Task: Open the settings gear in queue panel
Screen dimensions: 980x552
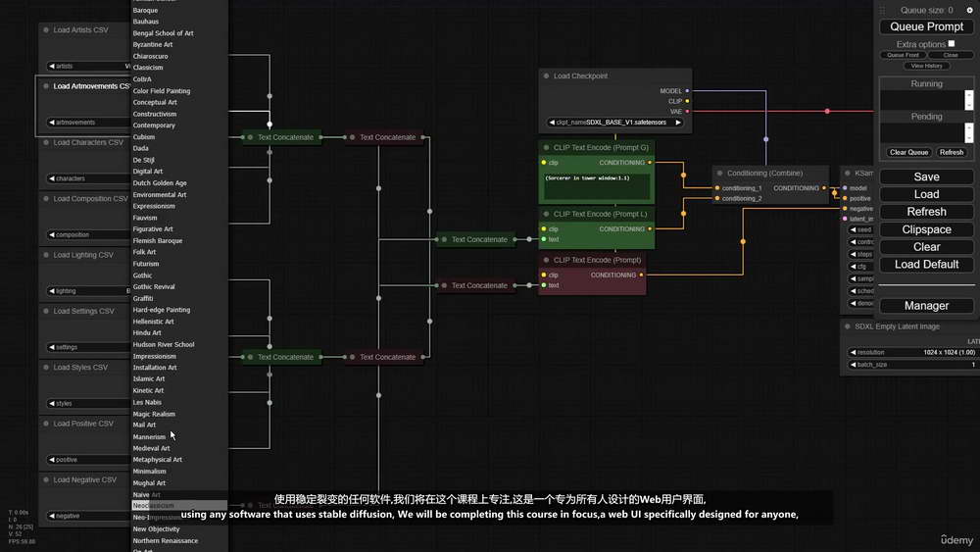Action: [969, 10]
